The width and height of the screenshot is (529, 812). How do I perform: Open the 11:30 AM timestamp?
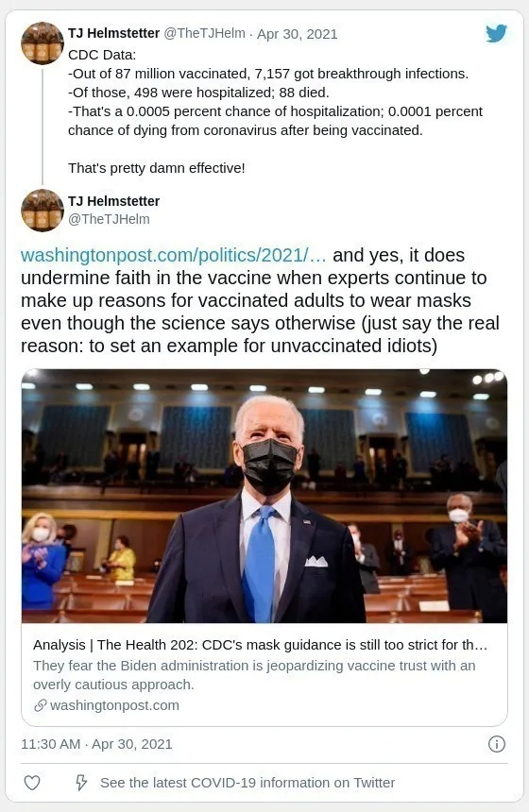click(50, 744)
